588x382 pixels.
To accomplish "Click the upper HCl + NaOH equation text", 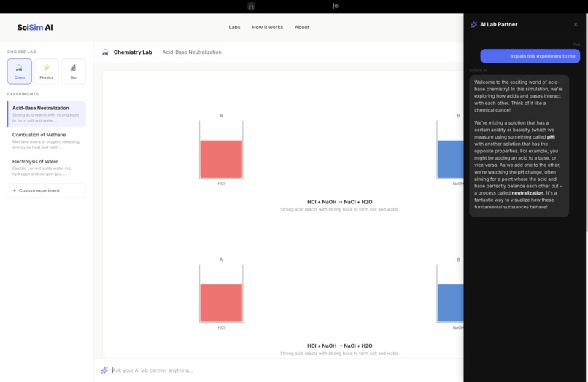I will tap(340, 202).
